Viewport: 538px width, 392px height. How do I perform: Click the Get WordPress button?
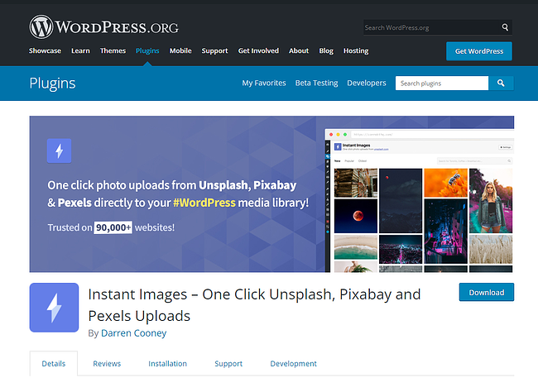479,51
